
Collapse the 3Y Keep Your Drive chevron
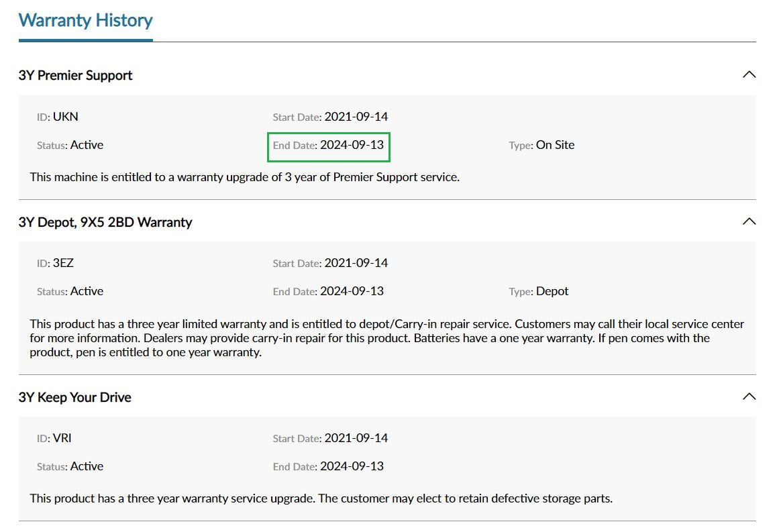coord(749,396)
